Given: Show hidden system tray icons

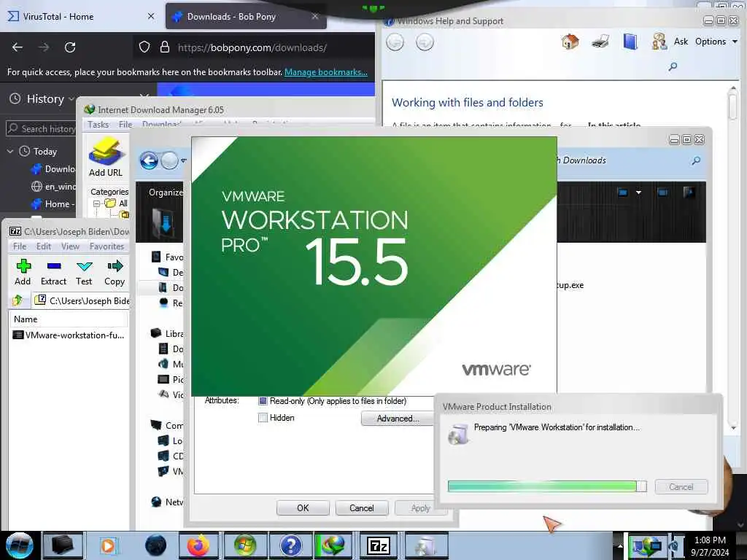Looking at the screenshot, I should 620,545.
